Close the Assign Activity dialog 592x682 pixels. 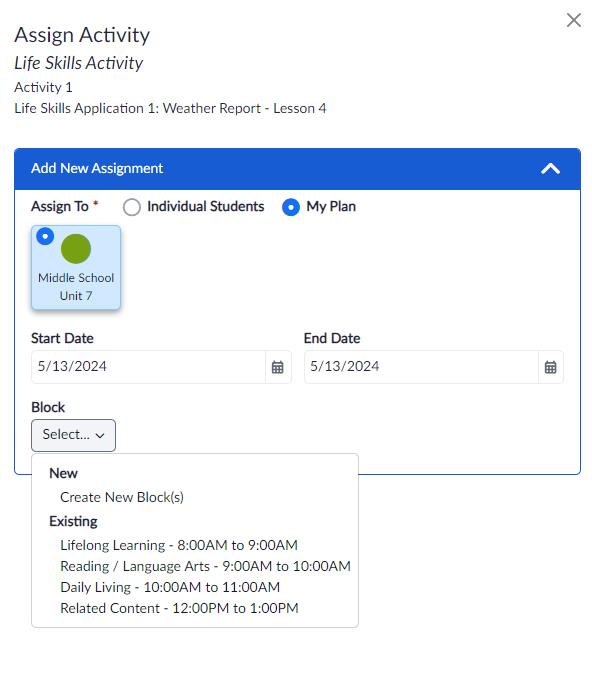pos(574,20)
